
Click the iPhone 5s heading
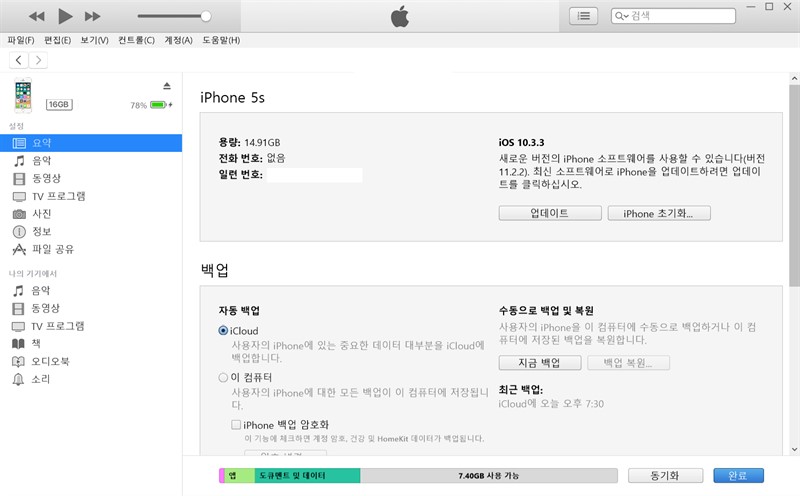click(x=232, y=97)
